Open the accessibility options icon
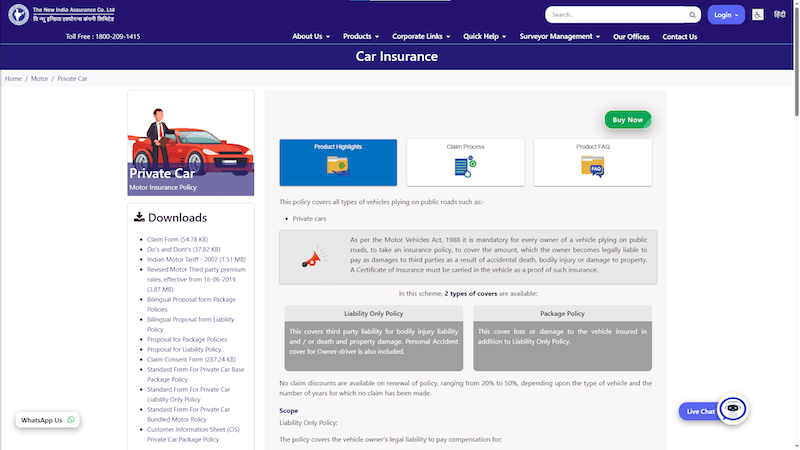The image size is (800, 450). 758,15
